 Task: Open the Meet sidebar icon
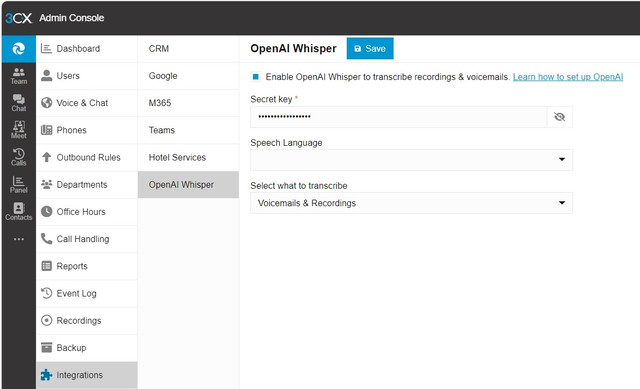point(19,130)
